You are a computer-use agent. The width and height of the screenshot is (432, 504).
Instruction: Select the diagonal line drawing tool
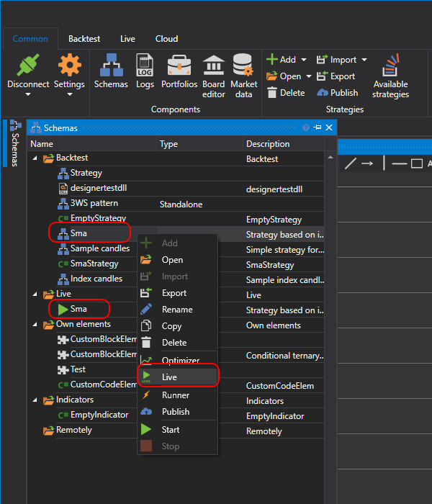[x=350, y=163]
